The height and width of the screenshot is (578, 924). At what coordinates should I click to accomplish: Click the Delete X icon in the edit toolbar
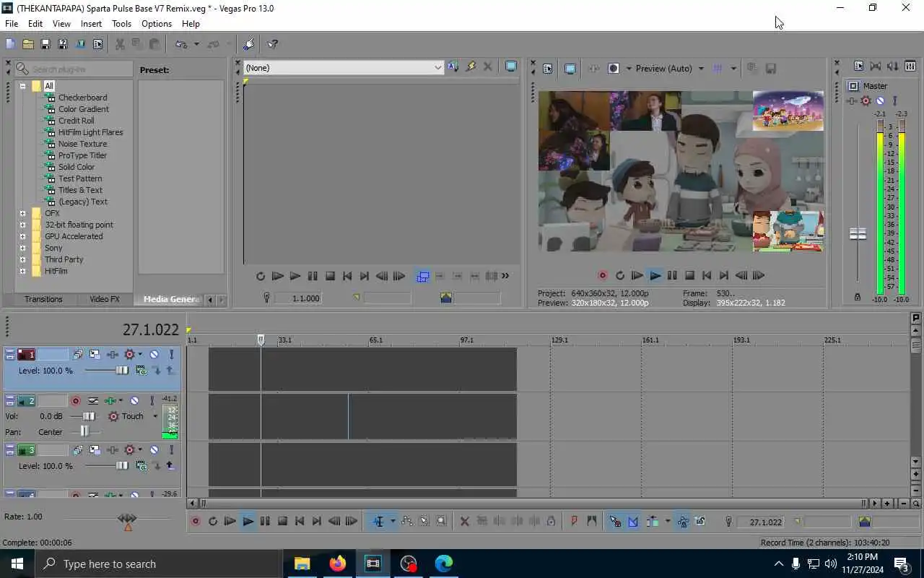[464, 521]
